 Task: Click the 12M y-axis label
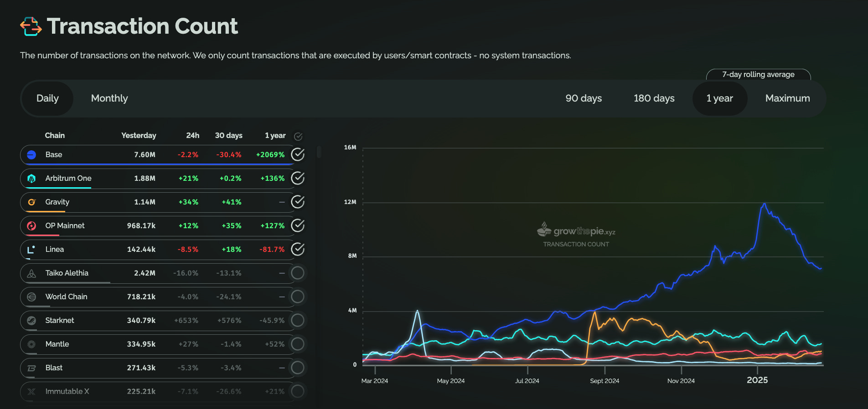tap(350, 202)
